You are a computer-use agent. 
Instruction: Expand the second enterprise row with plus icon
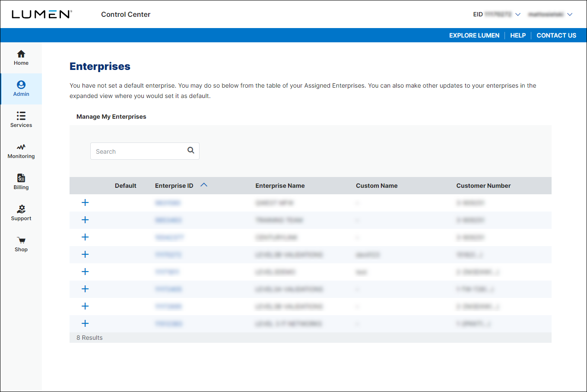(85, 220)
